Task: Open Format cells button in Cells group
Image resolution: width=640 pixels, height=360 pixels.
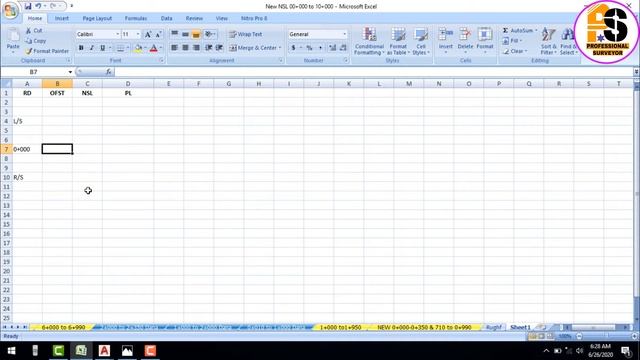Action: pos(485,40)
